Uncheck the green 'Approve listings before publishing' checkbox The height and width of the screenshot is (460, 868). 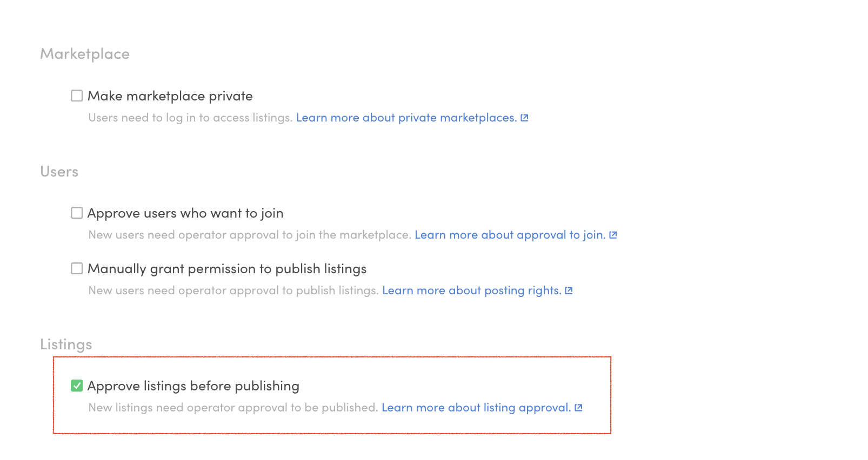point(77,385)
